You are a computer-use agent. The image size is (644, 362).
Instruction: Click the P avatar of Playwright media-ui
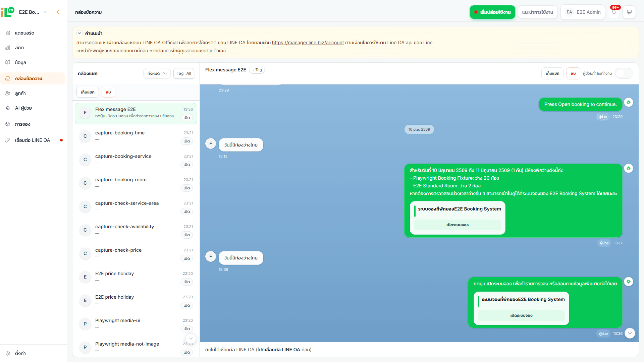pyautogui.click(x=85, y=324)
